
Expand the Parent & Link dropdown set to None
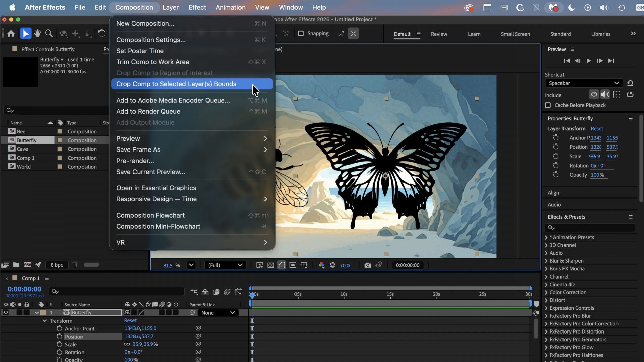point(218,312)
